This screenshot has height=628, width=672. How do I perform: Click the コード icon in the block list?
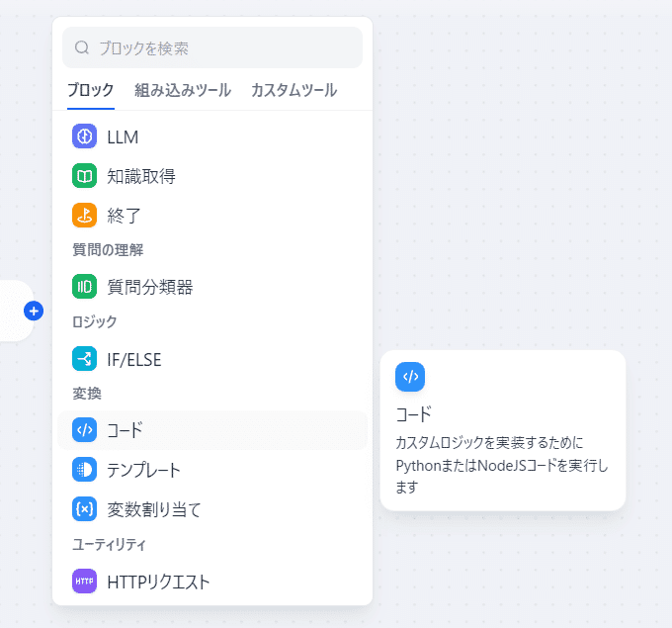(84, 430)
